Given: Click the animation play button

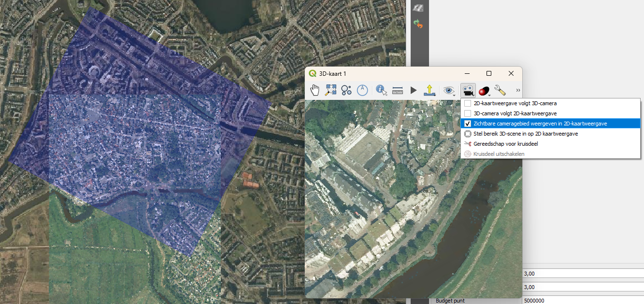Looking at the screenshot, I should (414, 90).
